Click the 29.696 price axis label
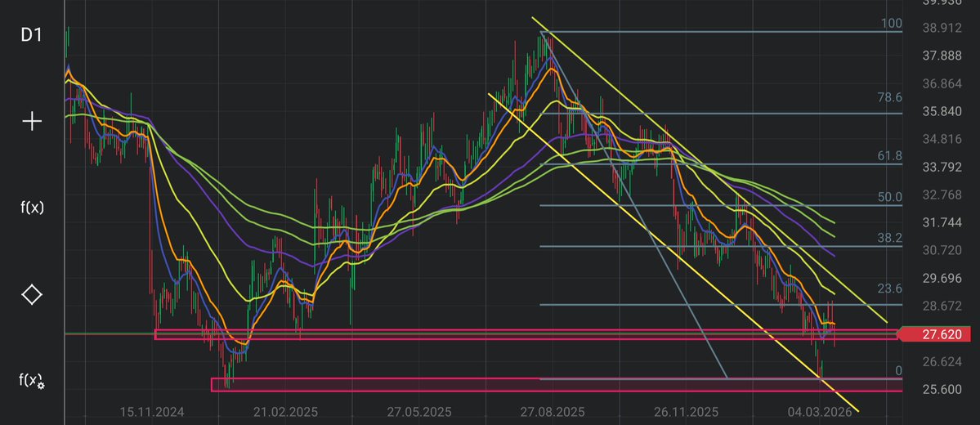 942,278
